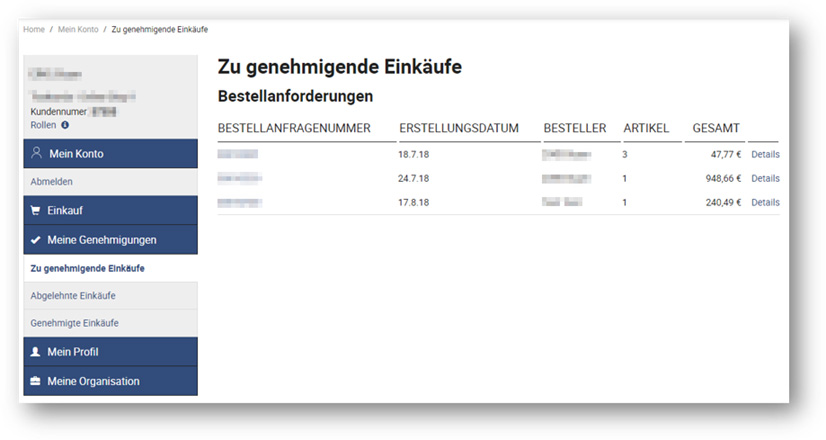Click the article count 3

point(625,154)
